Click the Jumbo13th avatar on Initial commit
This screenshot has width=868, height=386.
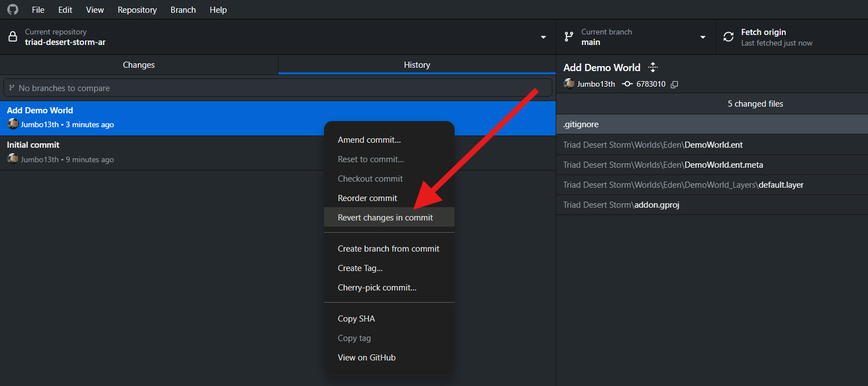(x=13, y=159)
